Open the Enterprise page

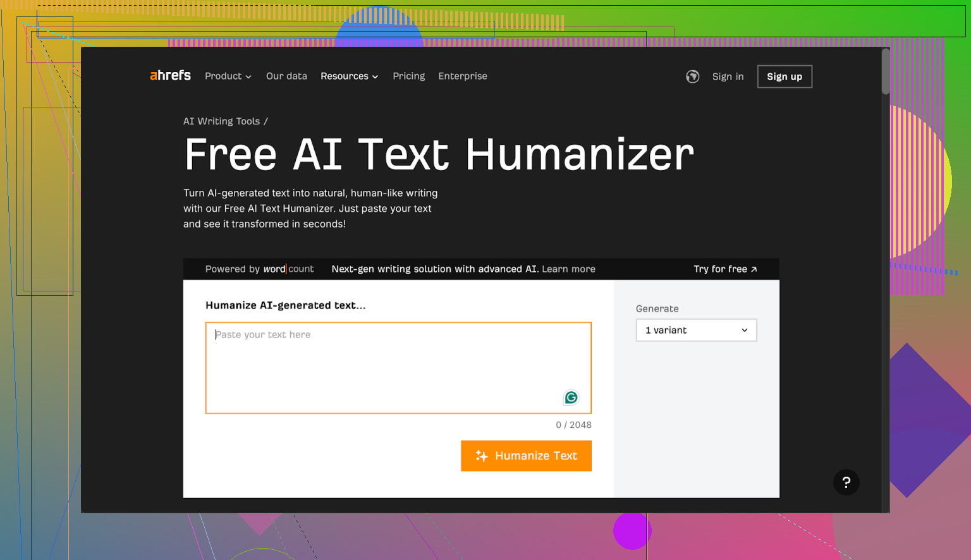click(463, 76)
